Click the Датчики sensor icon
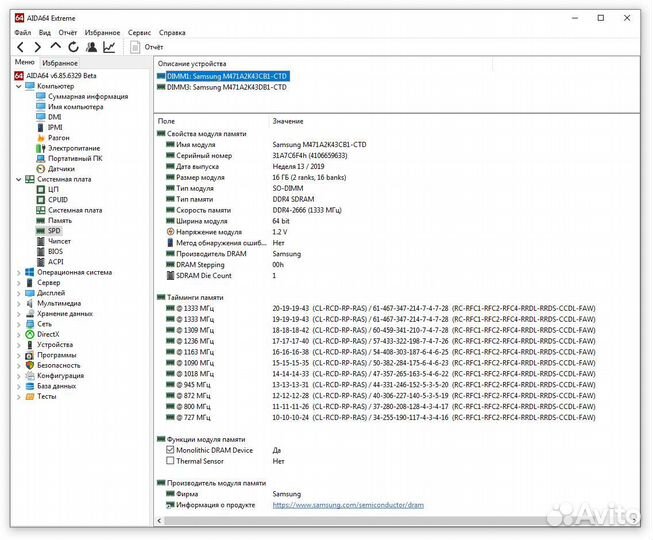The width and height of the screenshot is (653, 540). coord(40,169)
